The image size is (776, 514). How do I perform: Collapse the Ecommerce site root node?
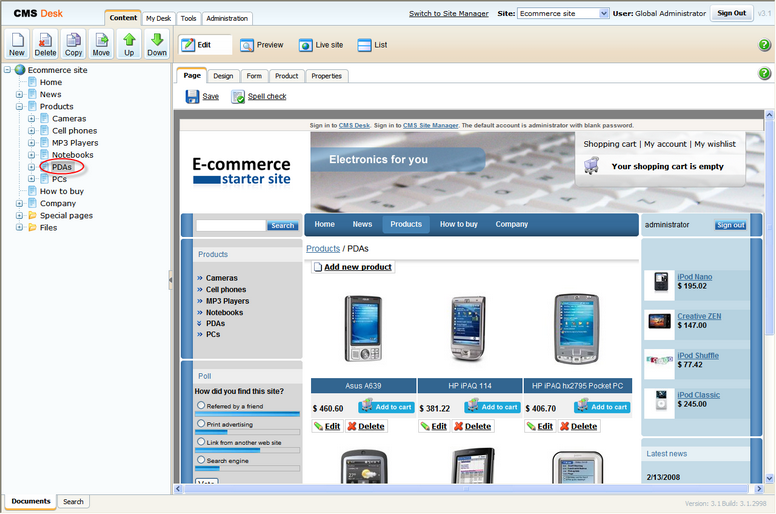tap(7, 70)
